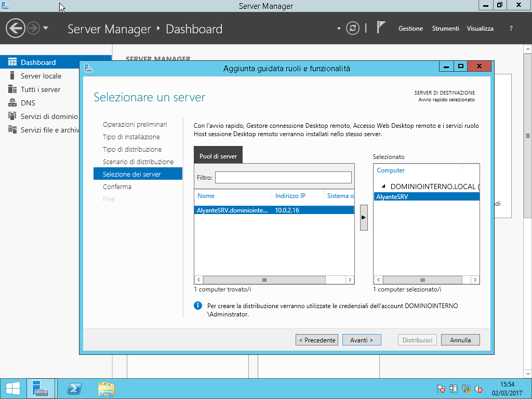
Task: Open navigation history dropdown arrow
Action: [x=46, y=28]
